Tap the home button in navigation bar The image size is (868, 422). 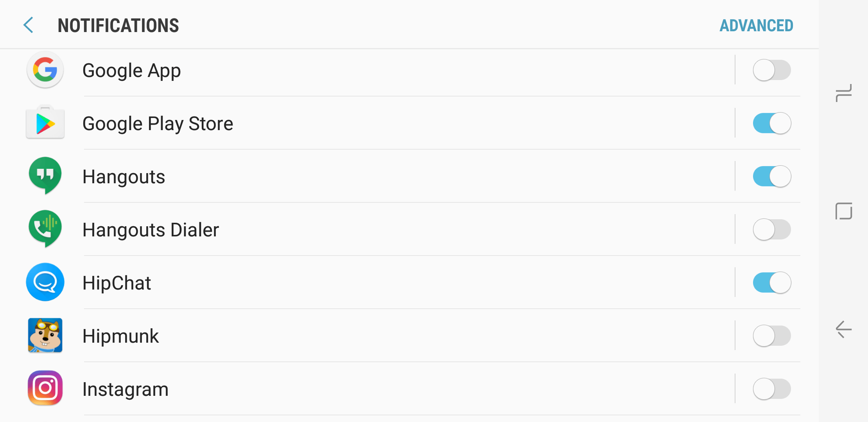844,211
